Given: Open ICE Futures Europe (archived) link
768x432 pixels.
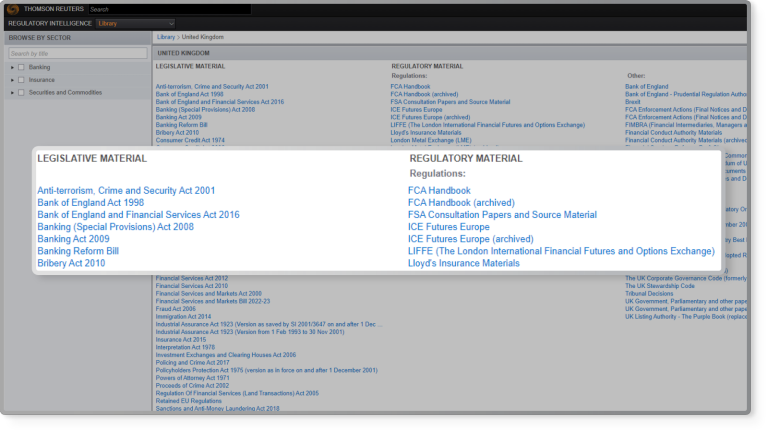Looking at the screenshot, I should coord(470,239).
